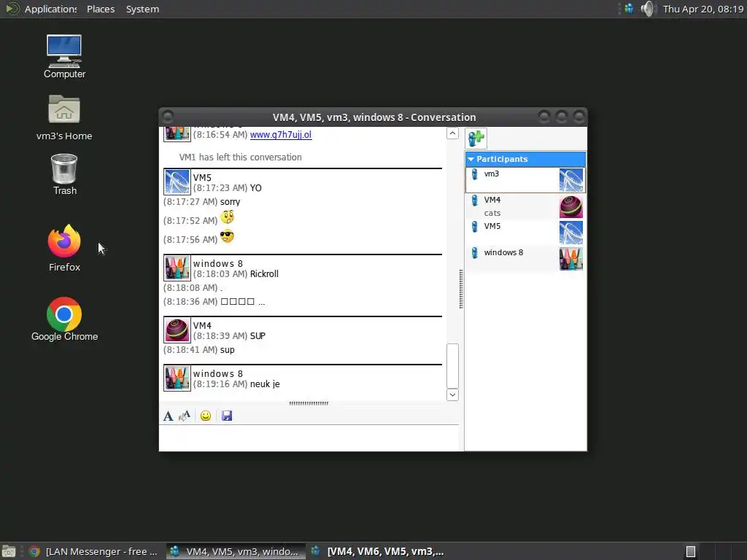This screenshot has height=560, width=747.
Task: Click vm3's avatar in Participants list
Action: tap(570, 180)
